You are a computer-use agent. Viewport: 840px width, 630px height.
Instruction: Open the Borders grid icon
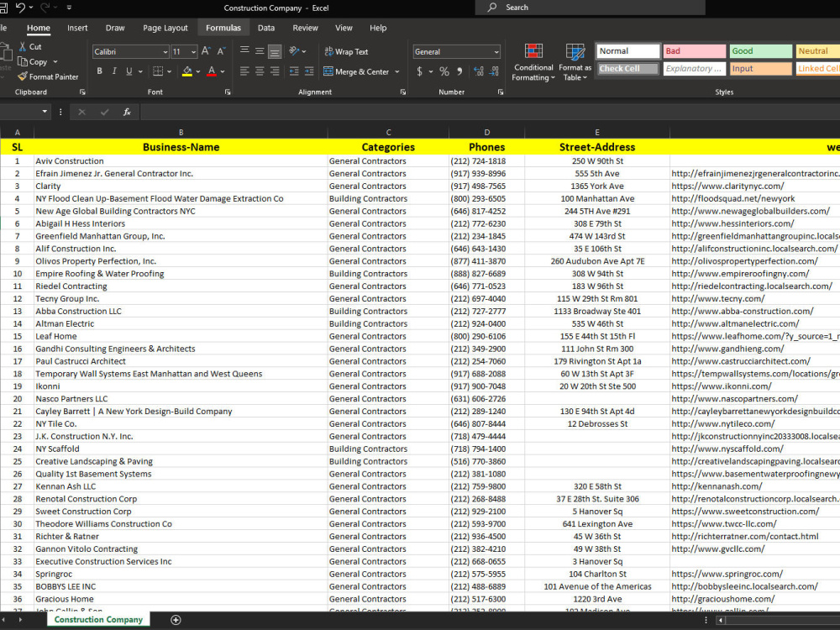pos(158,71)
